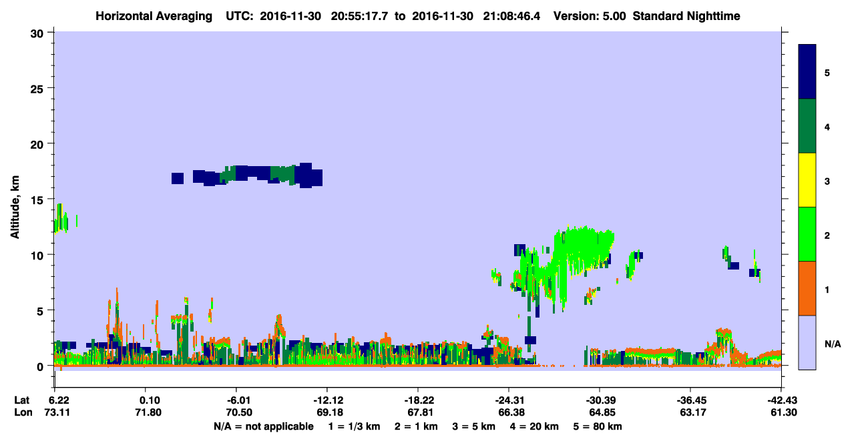Select latitude value '-30.39'
Screen dimensions: 868x445
pos(600,400)
